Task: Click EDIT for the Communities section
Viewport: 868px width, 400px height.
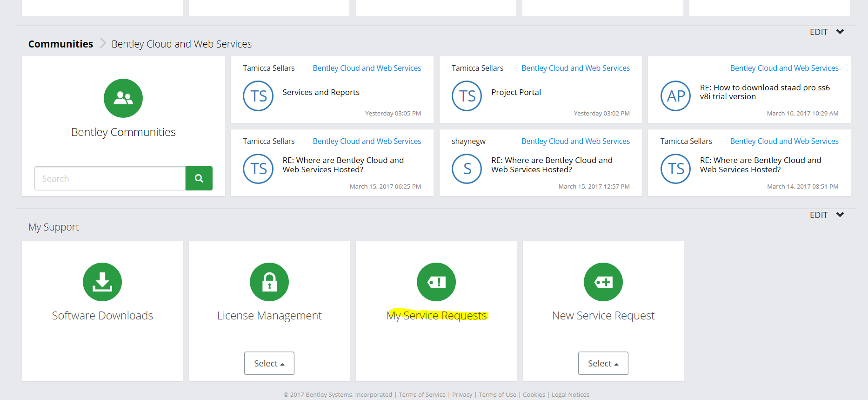Action: 819,32
